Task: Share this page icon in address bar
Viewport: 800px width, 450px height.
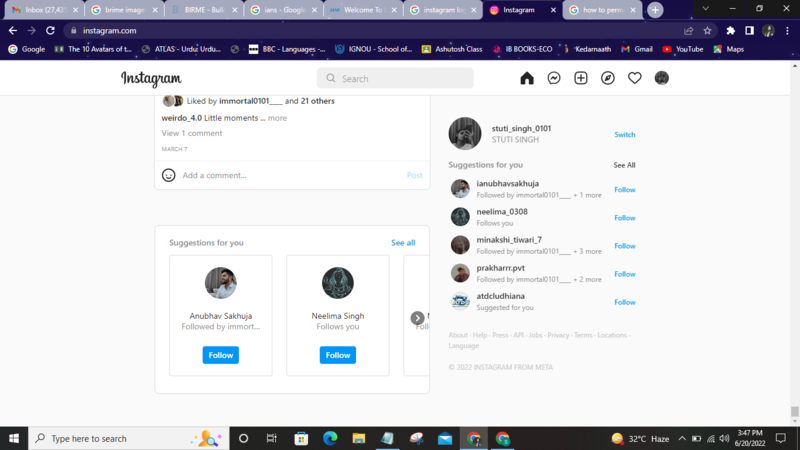Action: click(688, 31)
